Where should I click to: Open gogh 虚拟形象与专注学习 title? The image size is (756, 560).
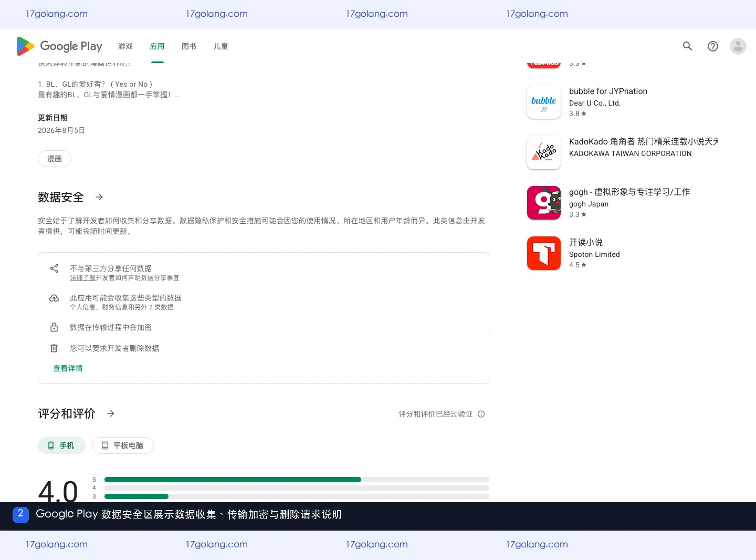tap(629, 192)
